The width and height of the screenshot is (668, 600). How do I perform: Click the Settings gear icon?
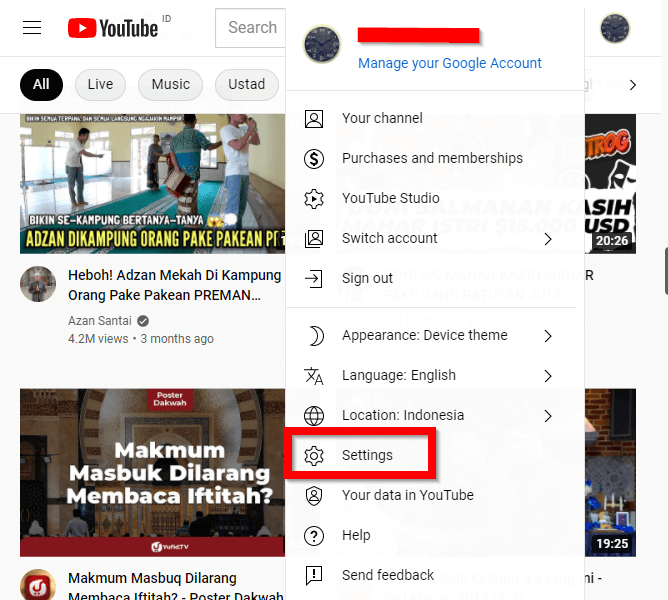coord(314,456)
